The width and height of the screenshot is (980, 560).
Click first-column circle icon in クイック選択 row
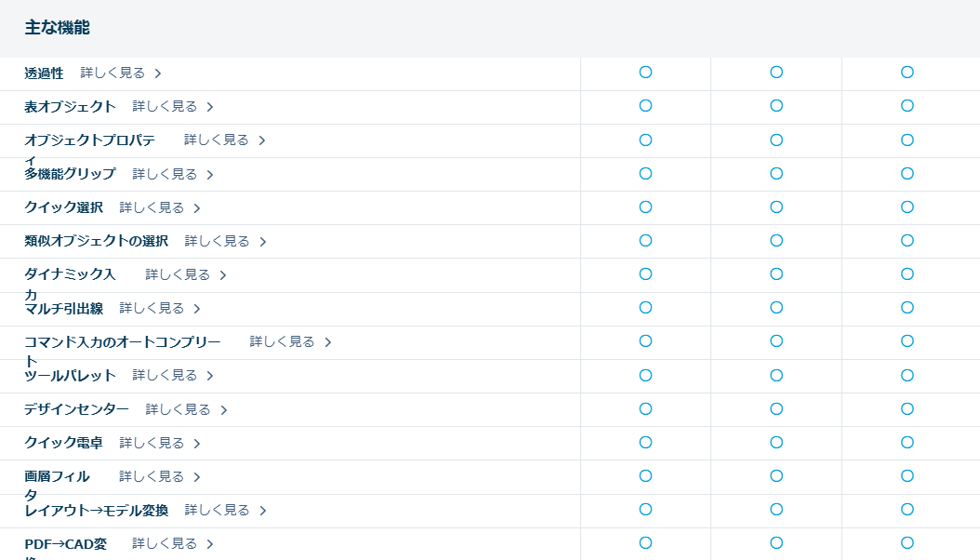tap(645, 207)
